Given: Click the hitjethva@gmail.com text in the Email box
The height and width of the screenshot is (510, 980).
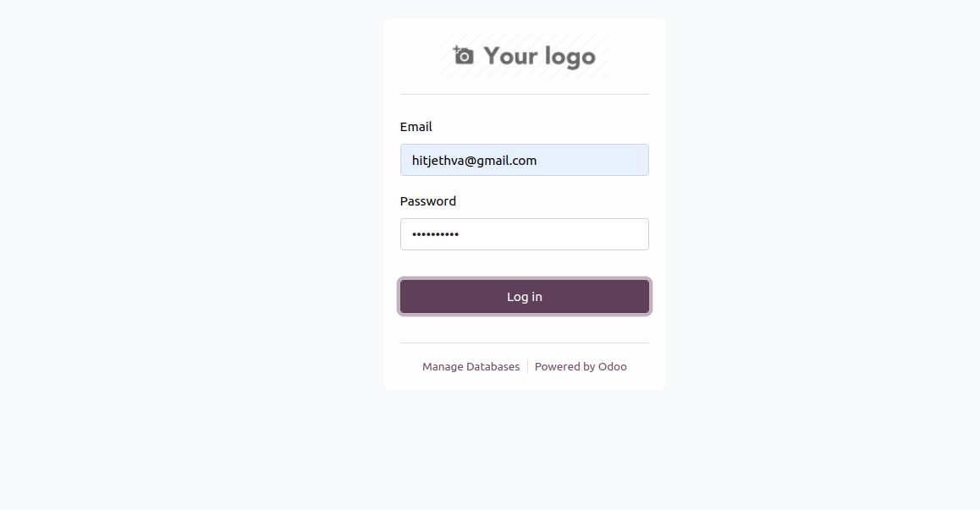Looking at the screenshot, I should point(474,161).
